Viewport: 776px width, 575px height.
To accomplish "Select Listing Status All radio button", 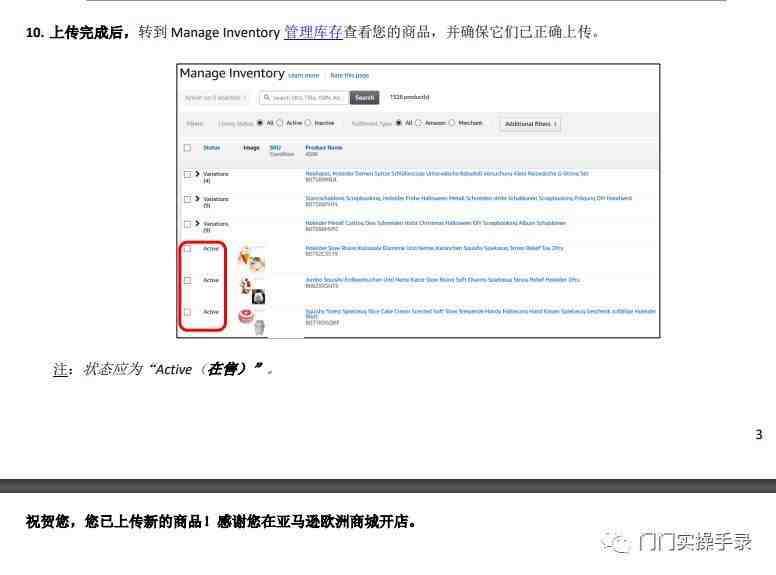I will point(260,123).
